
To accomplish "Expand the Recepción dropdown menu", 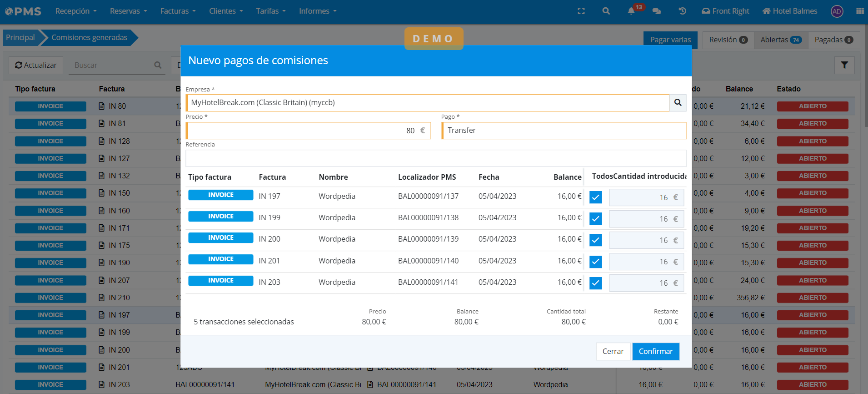I will 75,11.
